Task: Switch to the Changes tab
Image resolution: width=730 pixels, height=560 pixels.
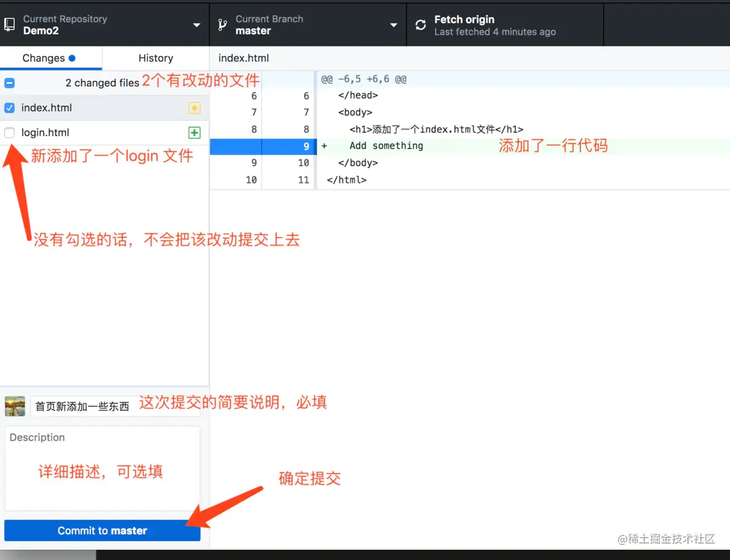Action: pyautogui.click(x=51, y=58)
